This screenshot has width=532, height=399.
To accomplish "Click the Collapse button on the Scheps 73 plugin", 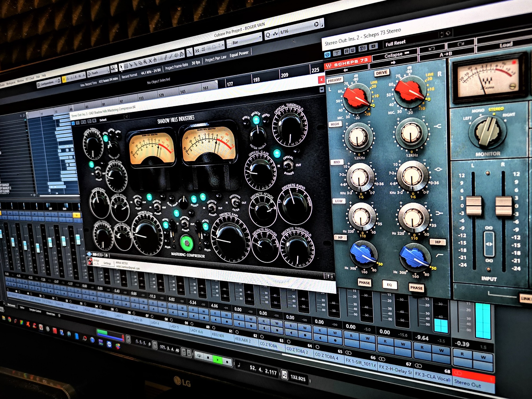I will click(x=394, y=55).
